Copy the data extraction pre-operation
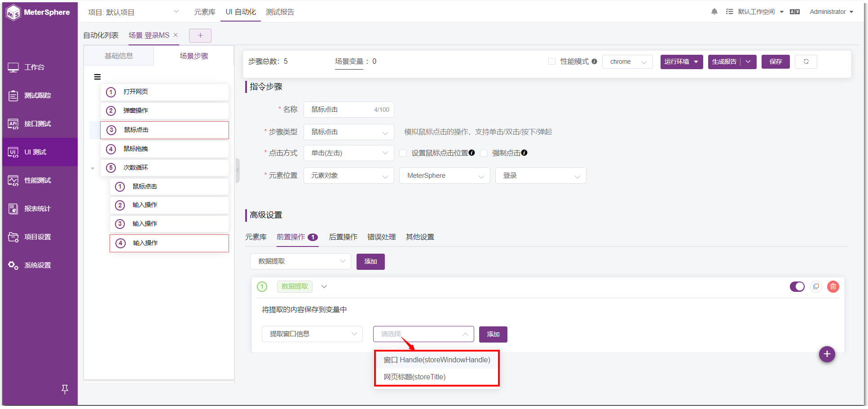Viewport: 868px width, 409px height. [816, 286]
